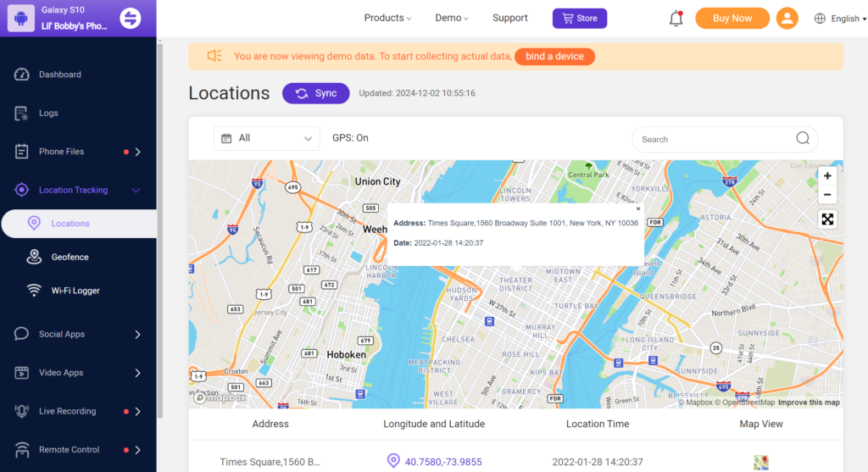This screenshot has height=472, width=868.
Task: Click the sidebar vertical scrollbar
Action: [x=160, y=230]
